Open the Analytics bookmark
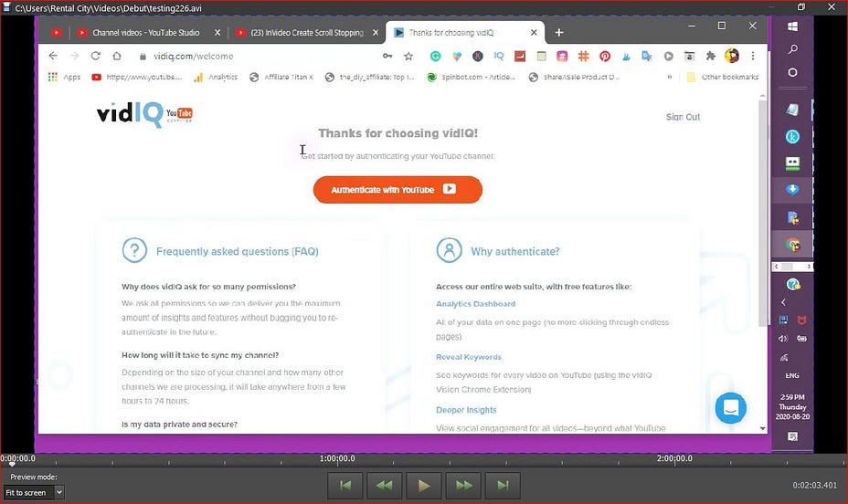Viewport: 848px width, 504px height. coord(216,78)
